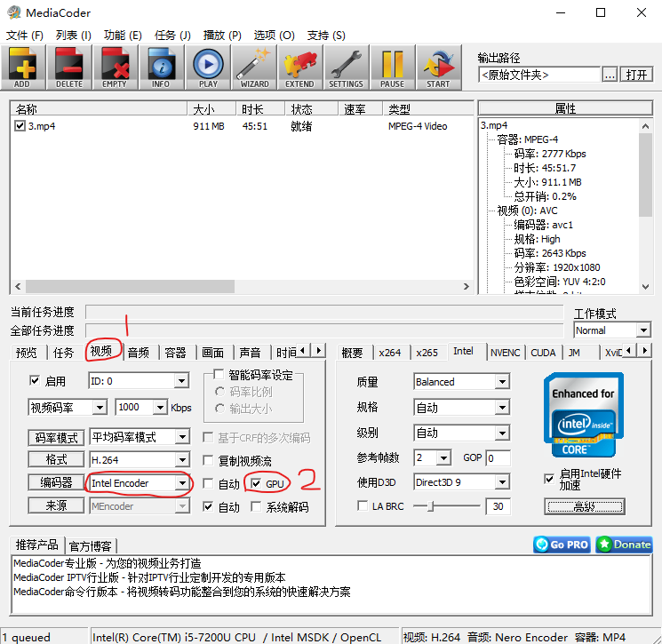Open the SETTINGS wrench icon
The width and height of the screenshot is (662, 644).
(x=347, y=68)
